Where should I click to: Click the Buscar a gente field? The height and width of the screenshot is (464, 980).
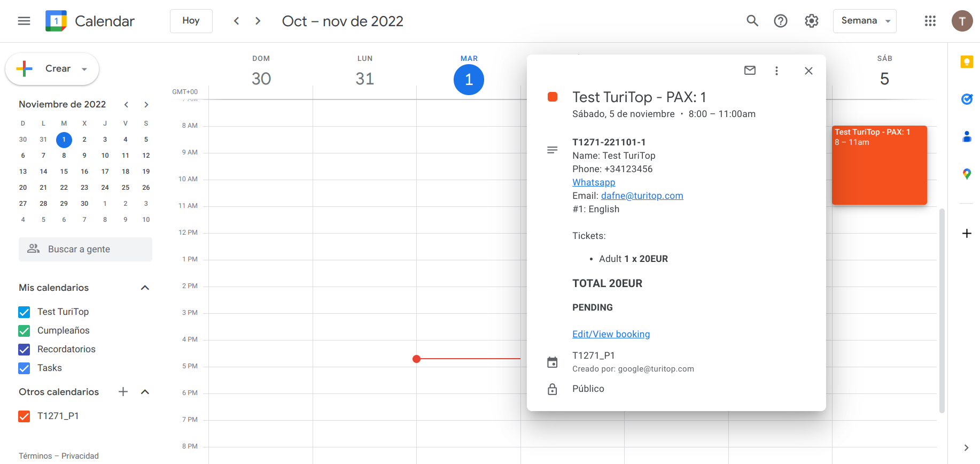(85, 249)
